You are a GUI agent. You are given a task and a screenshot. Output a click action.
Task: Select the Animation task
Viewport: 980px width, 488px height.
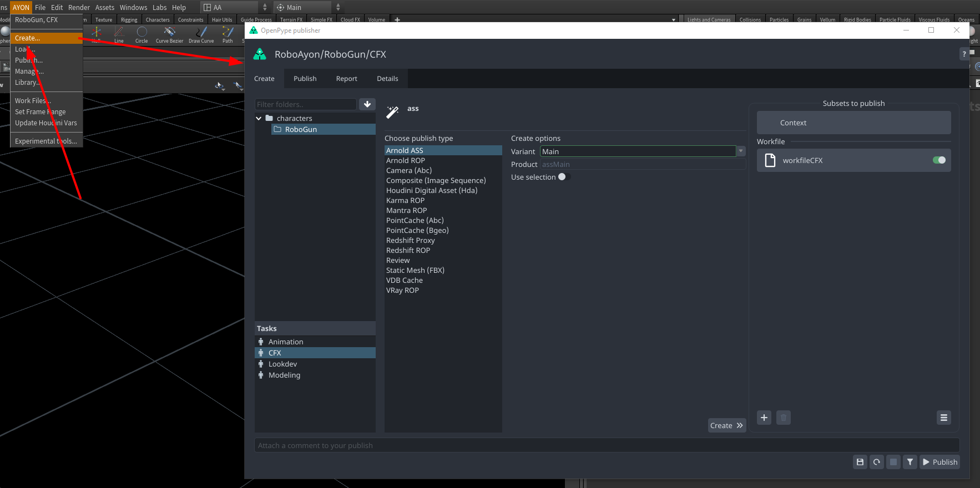[x=315, y=342]
